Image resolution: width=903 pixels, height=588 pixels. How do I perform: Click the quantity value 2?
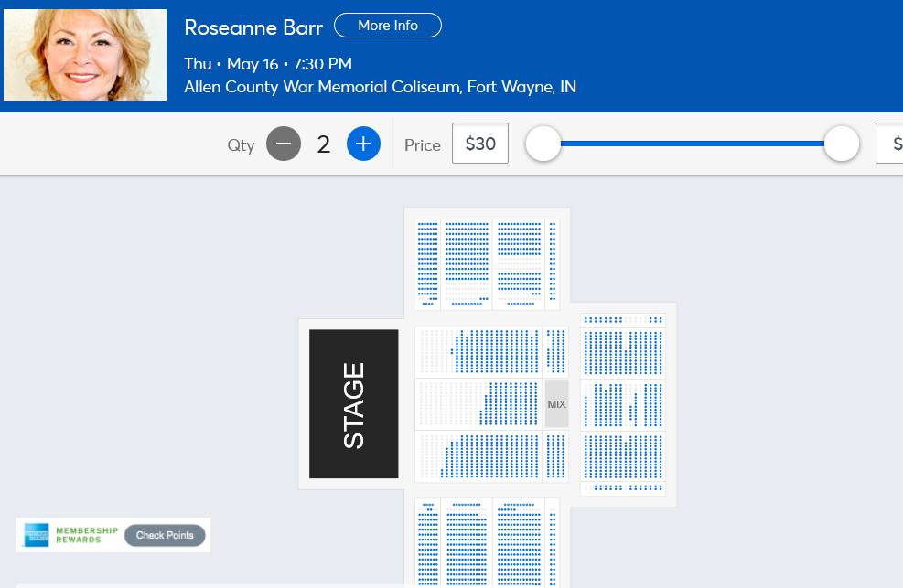pos(323,144)
